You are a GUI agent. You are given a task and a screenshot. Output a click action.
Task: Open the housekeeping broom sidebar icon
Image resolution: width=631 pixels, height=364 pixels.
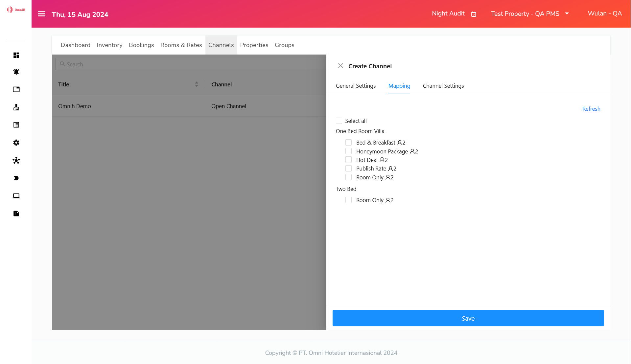(16, 107)
